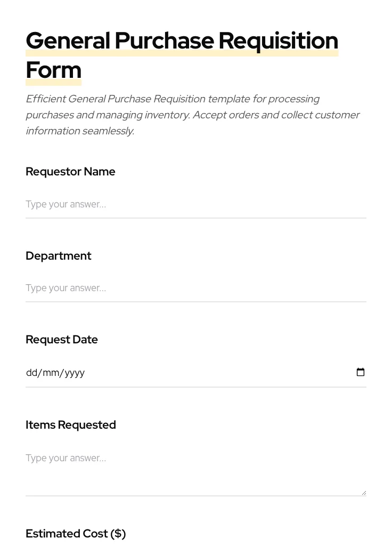Select the month portion of the date field
Viewport: 392px width, 546px height.
pos(50,372)
